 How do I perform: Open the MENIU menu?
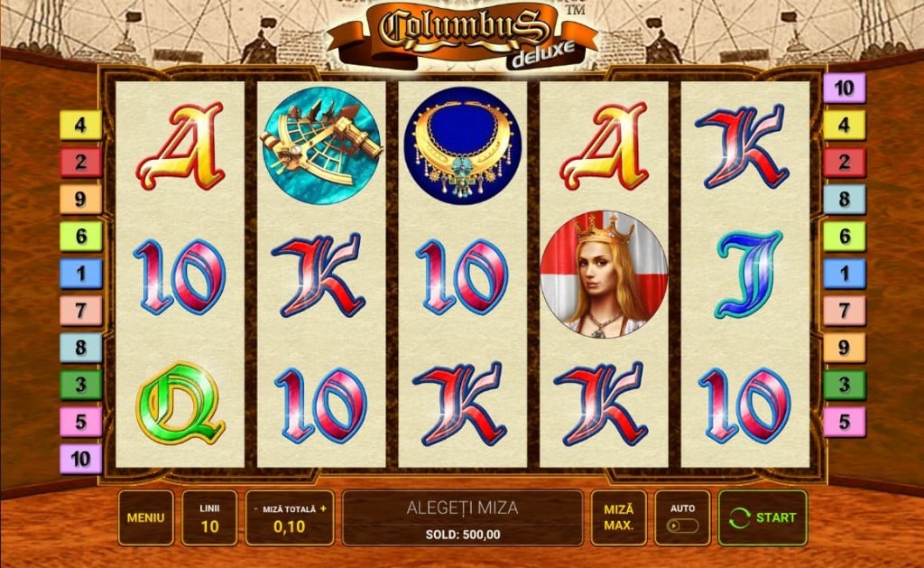coord(145,517)
